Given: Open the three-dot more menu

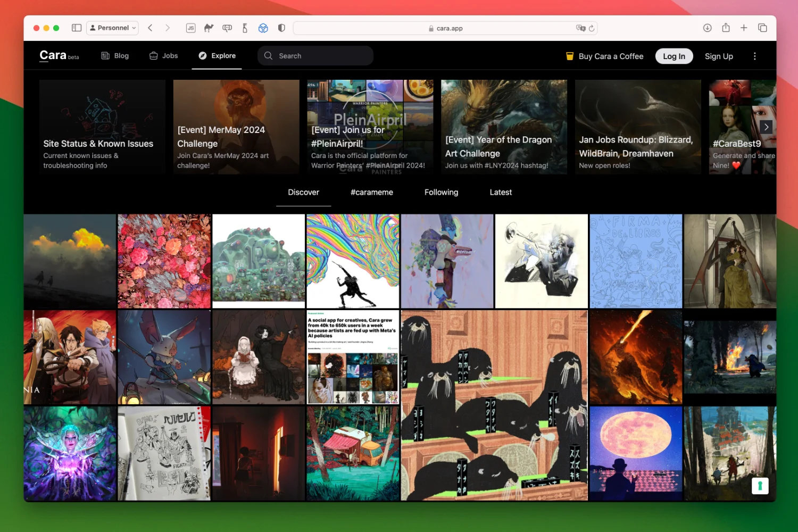Looking at the screenshot, I should (754, 56).
